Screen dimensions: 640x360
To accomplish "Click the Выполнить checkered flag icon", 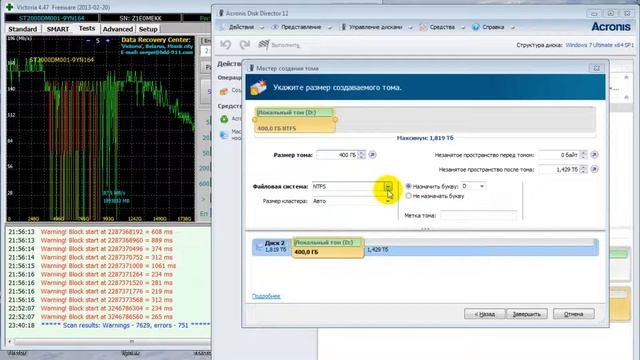I will tap(264, 44).
